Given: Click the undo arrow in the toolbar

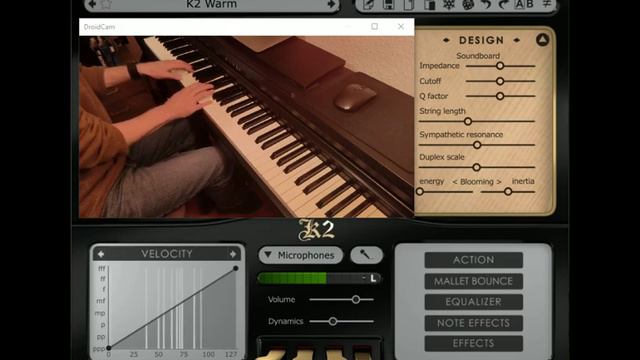Looking at the screenshot, I should (486, 4).
